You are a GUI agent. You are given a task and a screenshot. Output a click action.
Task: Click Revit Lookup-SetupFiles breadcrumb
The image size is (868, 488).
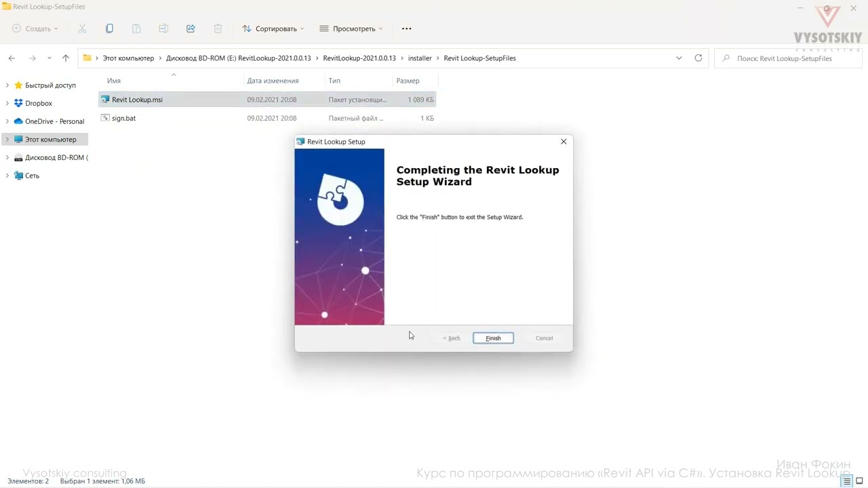click(479, 58)
